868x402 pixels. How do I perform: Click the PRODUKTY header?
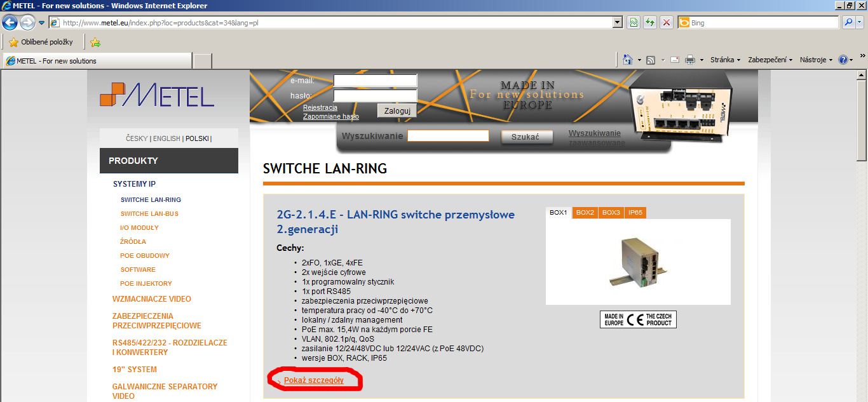[169, 161]
